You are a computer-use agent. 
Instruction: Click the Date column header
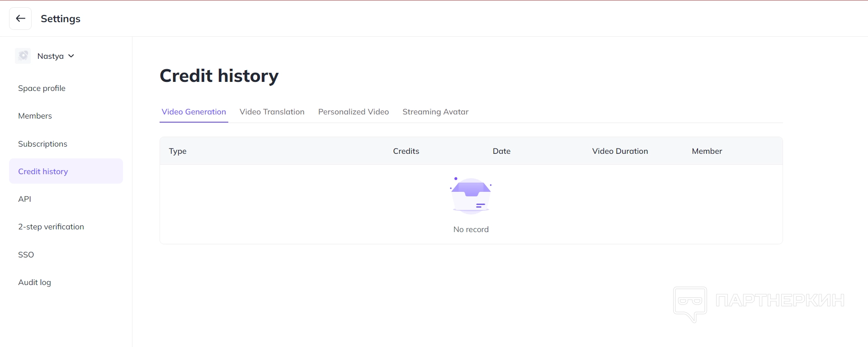point(501,151)
